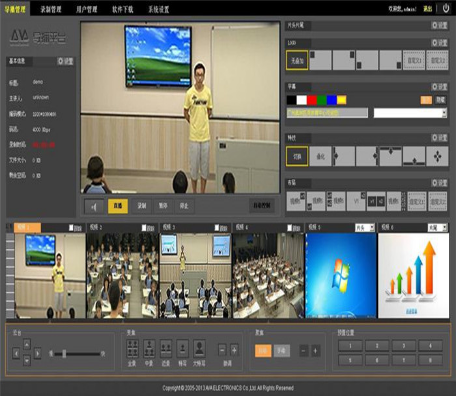This screenshot has width=456, height=396.
Task: Open the source dropdown for video 6
Action: pos(437,228)
